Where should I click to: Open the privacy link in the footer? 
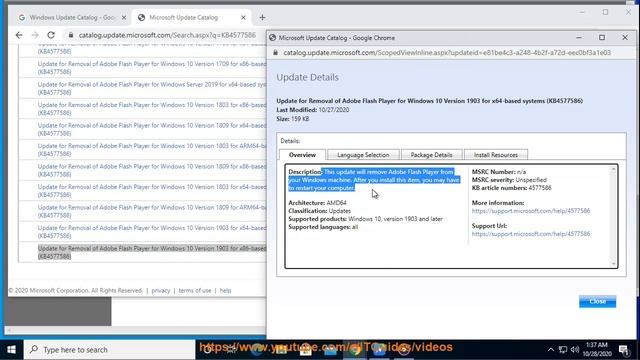pos(160,291)
